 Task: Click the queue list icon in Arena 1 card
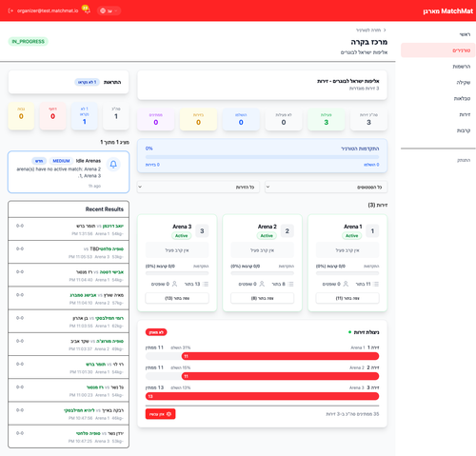coord(376,284)
